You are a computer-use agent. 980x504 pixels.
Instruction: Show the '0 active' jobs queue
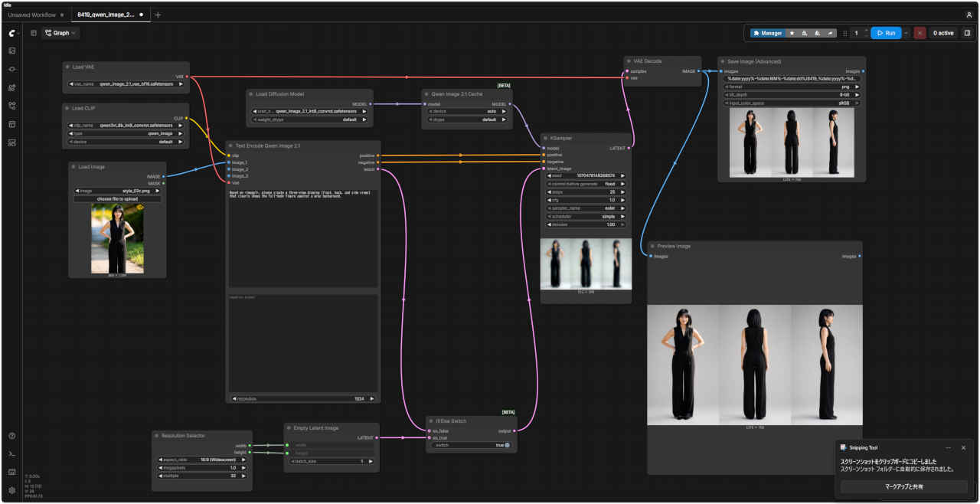point(943,33)
